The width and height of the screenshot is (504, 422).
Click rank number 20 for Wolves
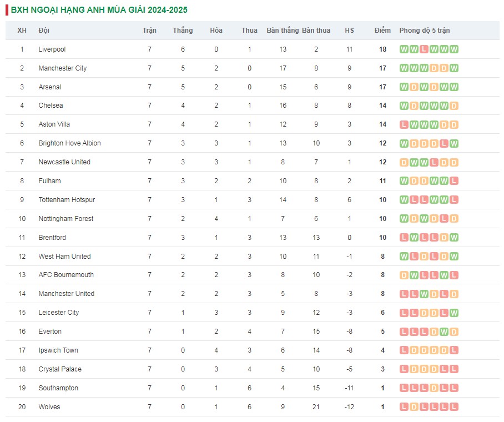click(x=22, y=406)
